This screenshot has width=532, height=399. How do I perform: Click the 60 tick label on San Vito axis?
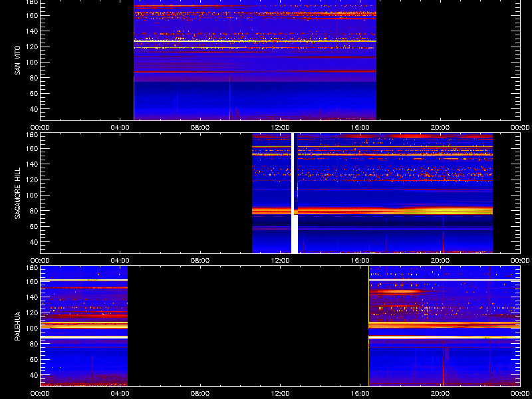(x=33, y=94)
